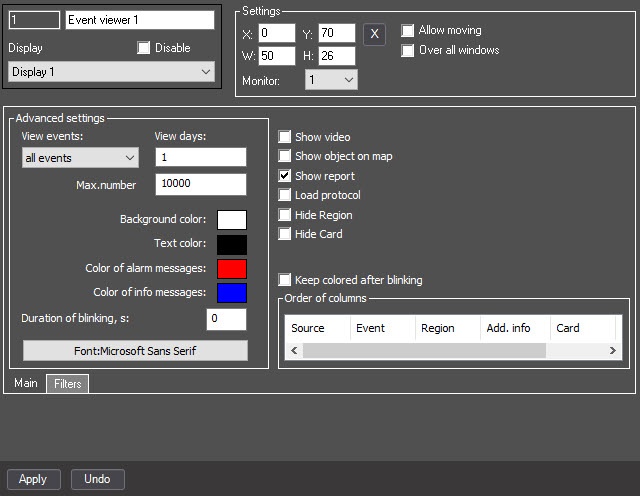Select the Main tab

(25, 384)
